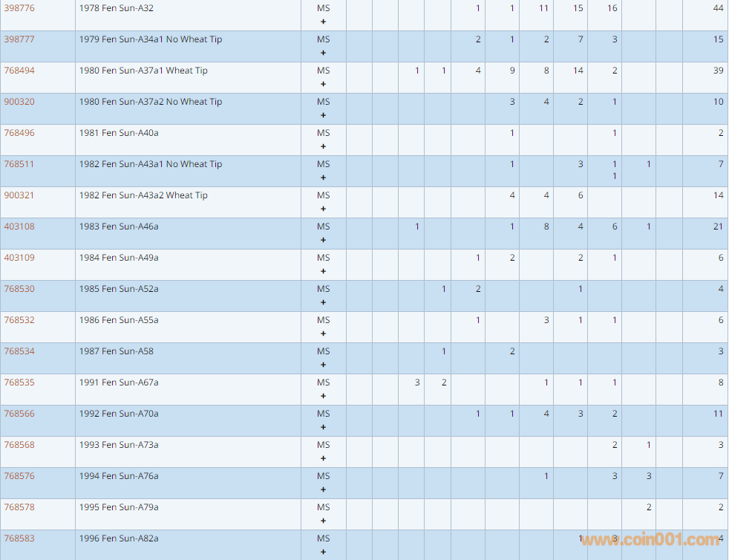Click the total 21 in the 1983 Fen row
The height and width of the screenshot is (560, 729).
718,227
